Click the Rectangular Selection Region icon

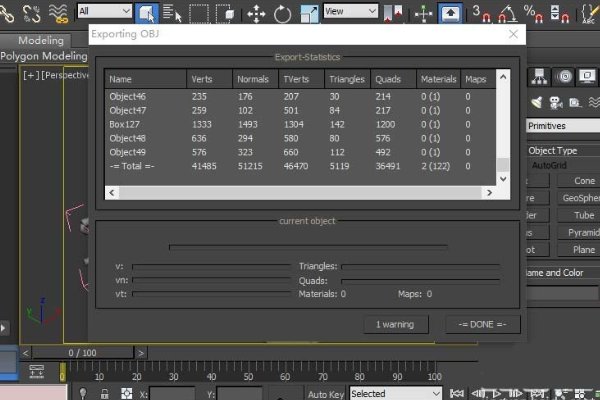coord(199,13)
